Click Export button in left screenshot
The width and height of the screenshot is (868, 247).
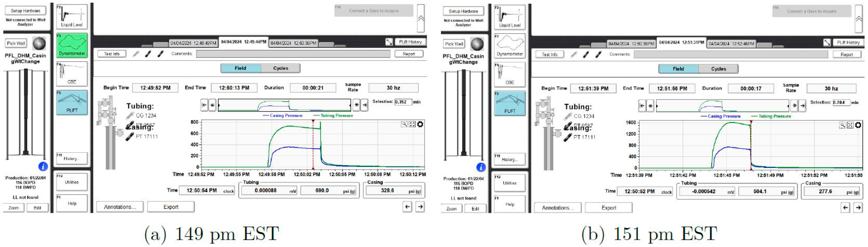[171, 207]
